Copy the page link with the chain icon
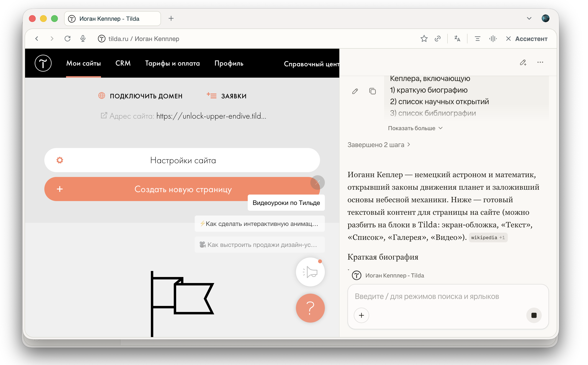Image resolution: width=588 pixels, height=365 pixels. (x=437, y=39)
